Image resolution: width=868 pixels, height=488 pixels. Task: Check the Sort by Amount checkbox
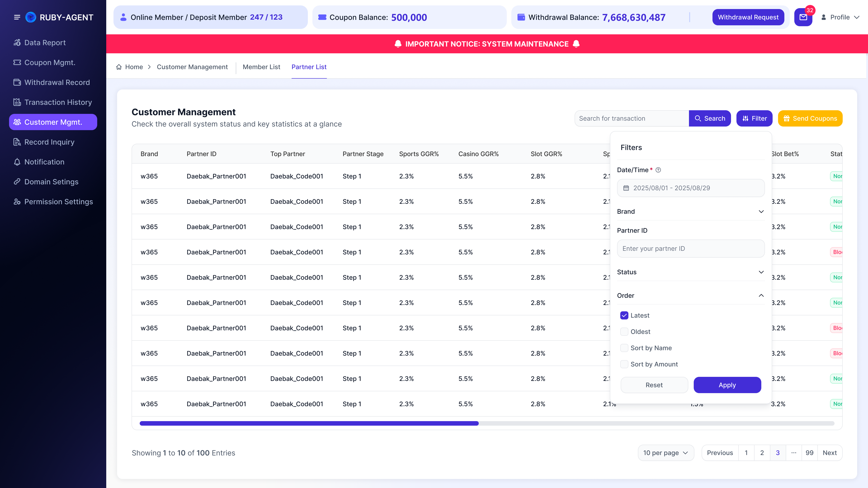pos(624,364)
